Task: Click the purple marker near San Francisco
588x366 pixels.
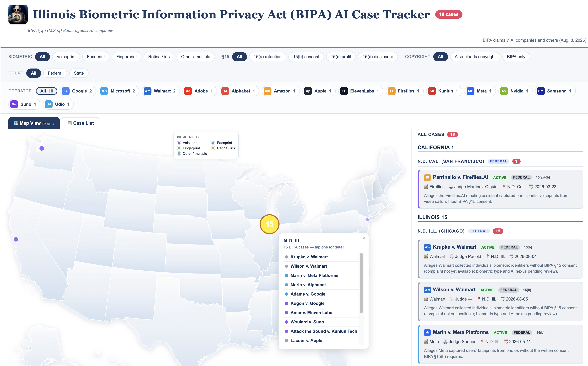Action: [16, 239]
